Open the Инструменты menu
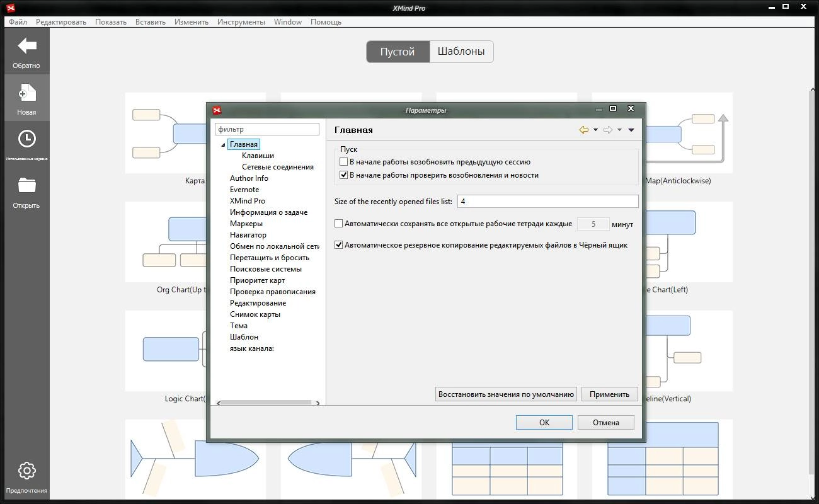 tap(241, 21)
